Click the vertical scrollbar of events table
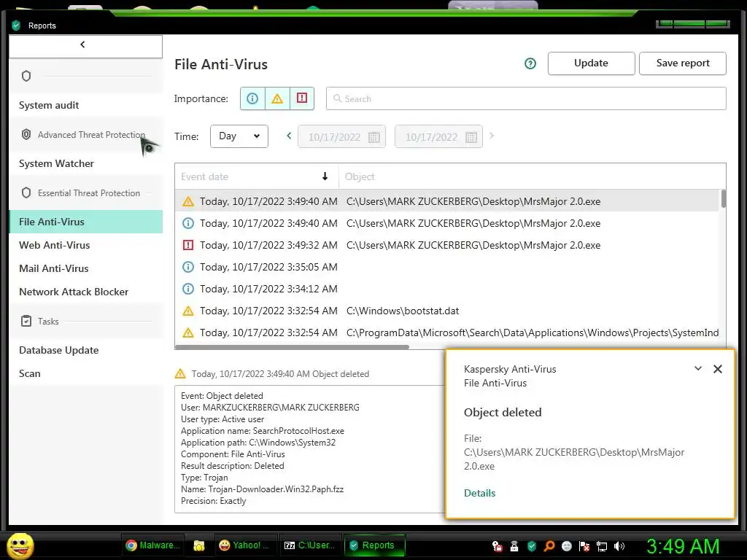 click(723, 198)
